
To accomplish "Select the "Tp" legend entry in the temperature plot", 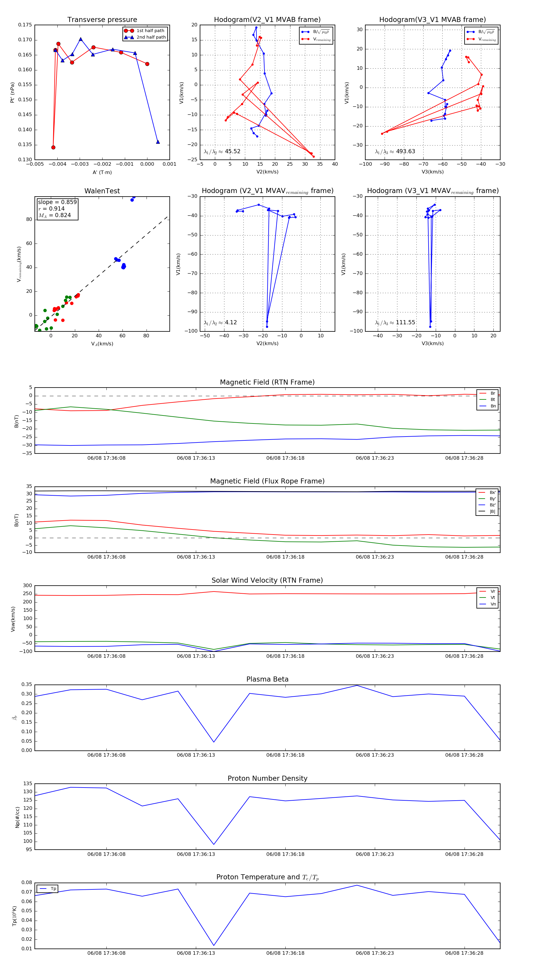I will (x=48, y=889).
